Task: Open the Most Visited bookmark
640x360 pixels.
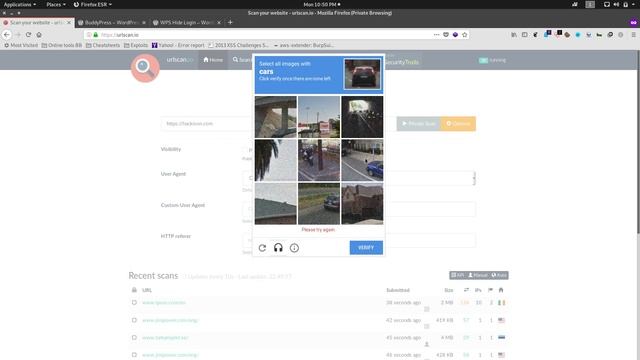Action: 21,45
